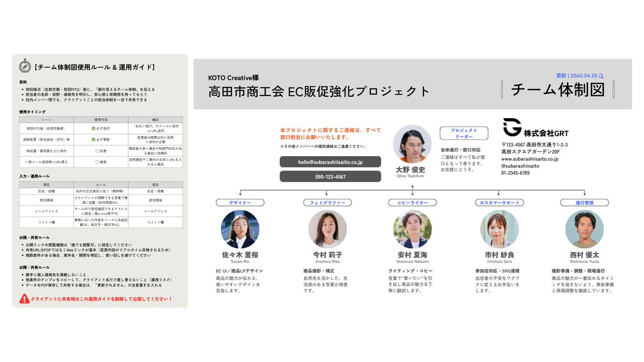Click Sasaki Rio's profile photo
Screen dimensions: 644x362
239,230
